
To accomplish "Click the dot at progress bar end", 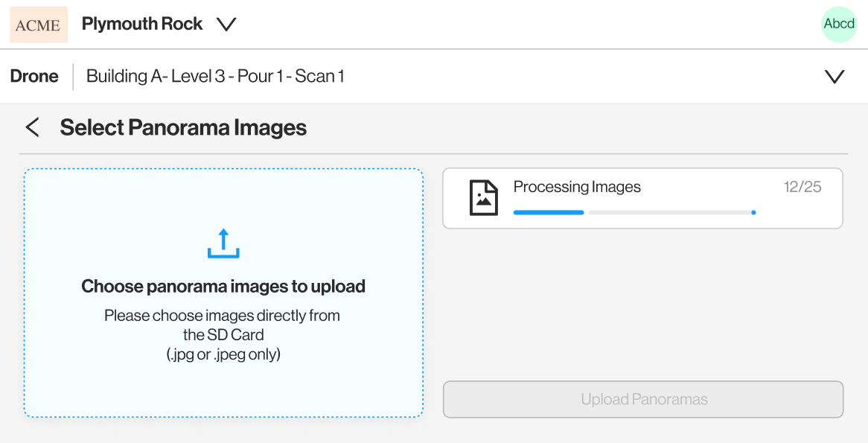I will (x=753, y=212).
